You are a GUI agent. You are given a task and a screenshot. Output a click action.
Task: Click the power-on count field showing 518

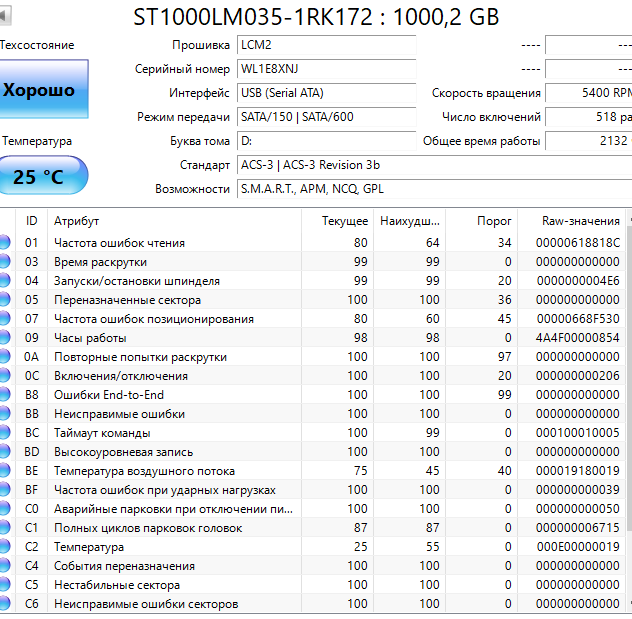pyautogui.click(x=588, y=117)
